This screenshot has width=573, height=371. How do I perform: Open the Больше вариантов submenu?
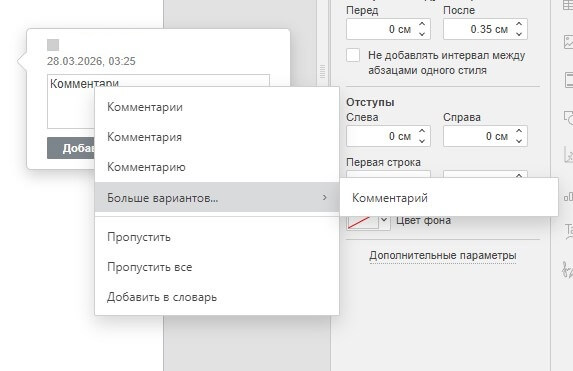(x=217, y=197)
